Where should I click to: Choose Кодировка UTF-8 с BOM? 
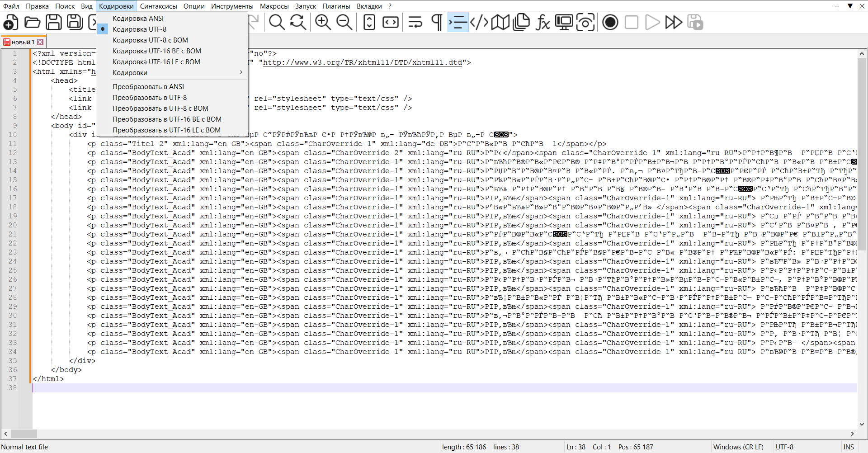[x=172, y=40]
